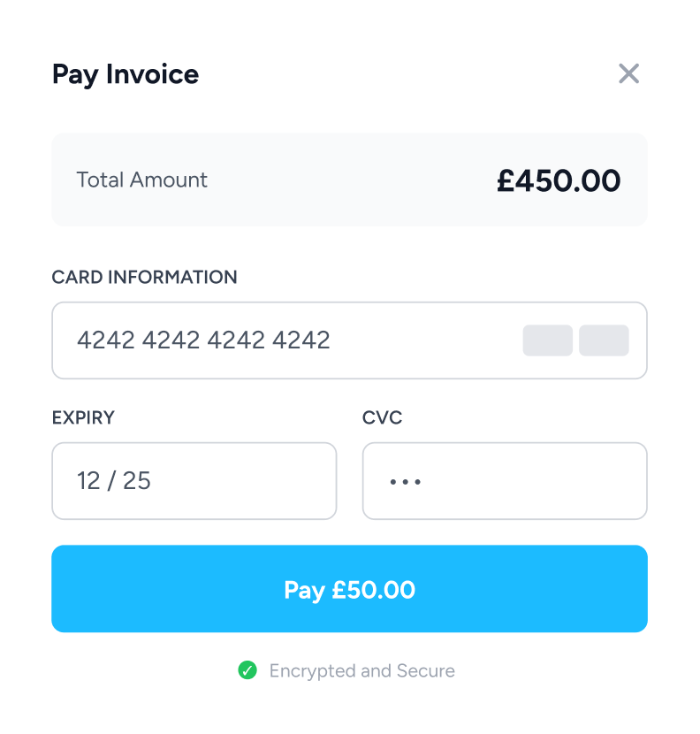Click the card icons inside card number field
This screenshot has height=734, width=700.
coord(574,340)
